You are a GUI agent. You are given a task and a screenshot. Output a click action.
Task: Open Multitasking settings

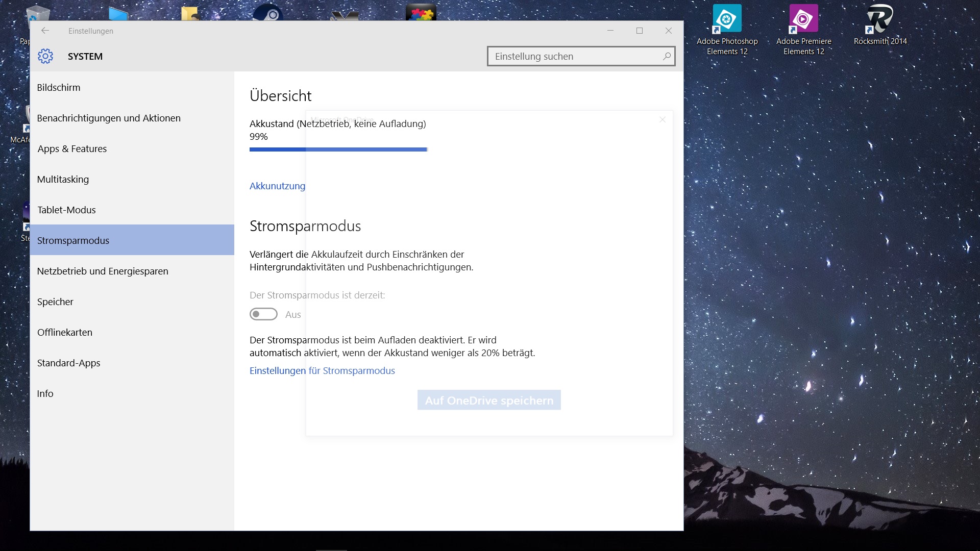coord(63,179)
